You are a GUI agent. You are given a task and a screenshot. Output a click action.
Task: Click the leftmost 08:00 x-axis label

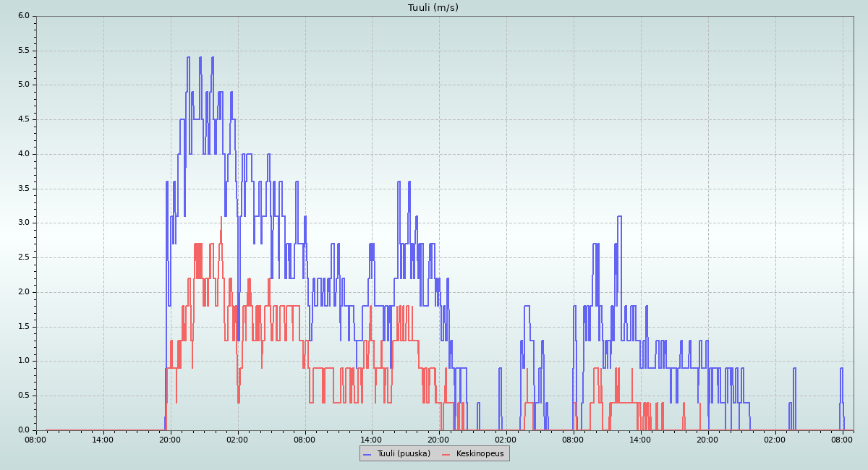pyautogui.click(x=36, y=440)
